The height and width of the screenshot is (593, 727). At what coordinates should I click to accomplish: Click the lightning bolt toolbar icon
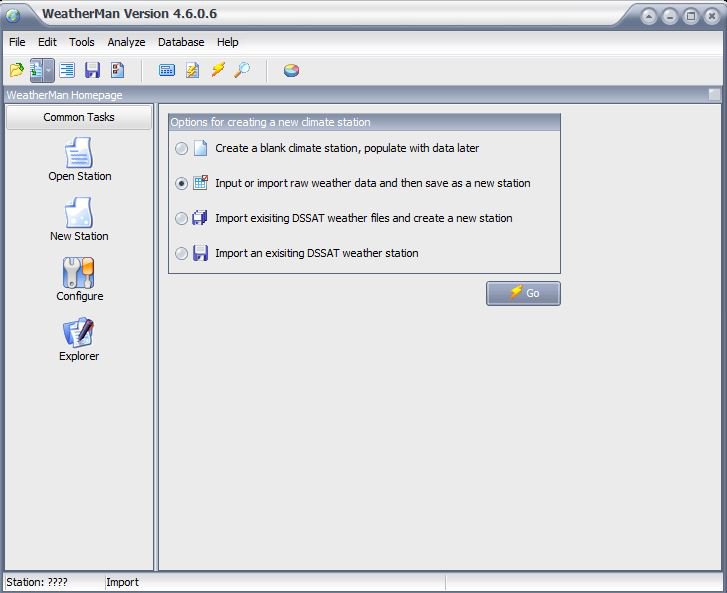point(217,70)
